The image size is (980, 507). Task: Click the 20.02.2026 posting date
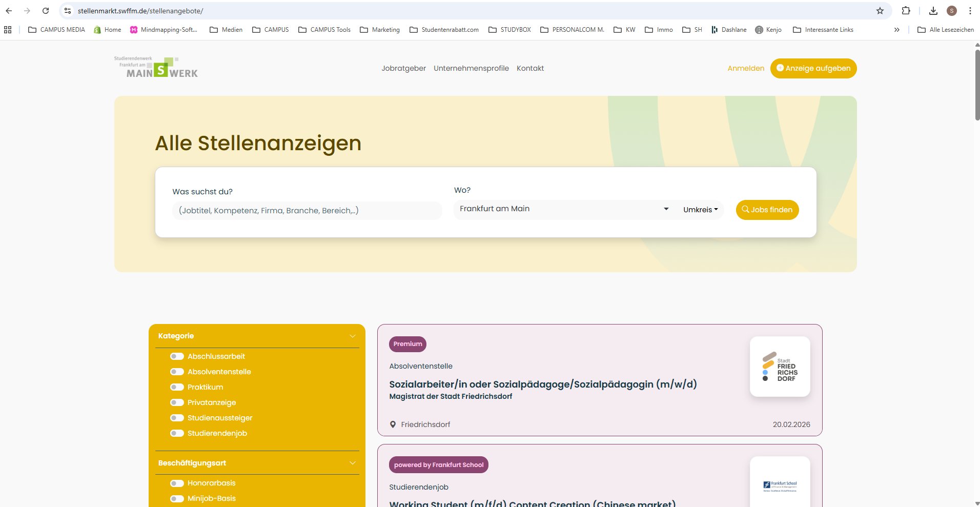point(791,424)
